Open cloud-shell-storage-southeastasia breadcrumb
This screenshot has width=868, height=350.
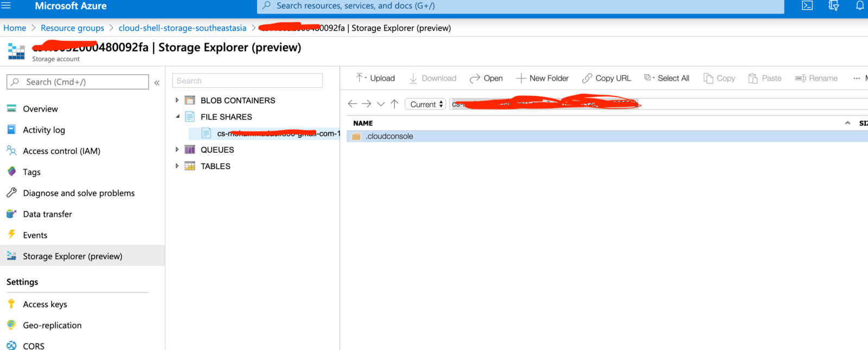(182, 28)
